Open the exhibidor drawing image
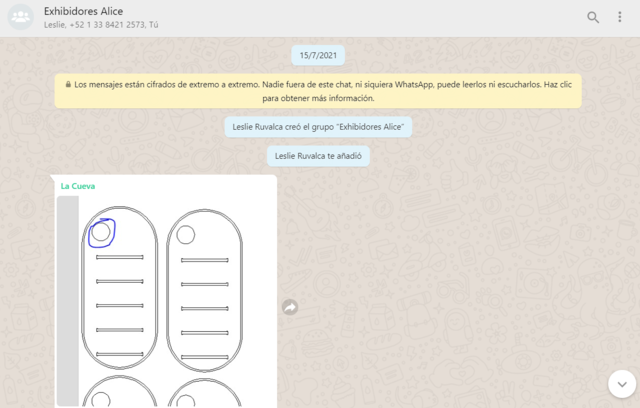Screen dimensions: 640x408 coord(165,301)
